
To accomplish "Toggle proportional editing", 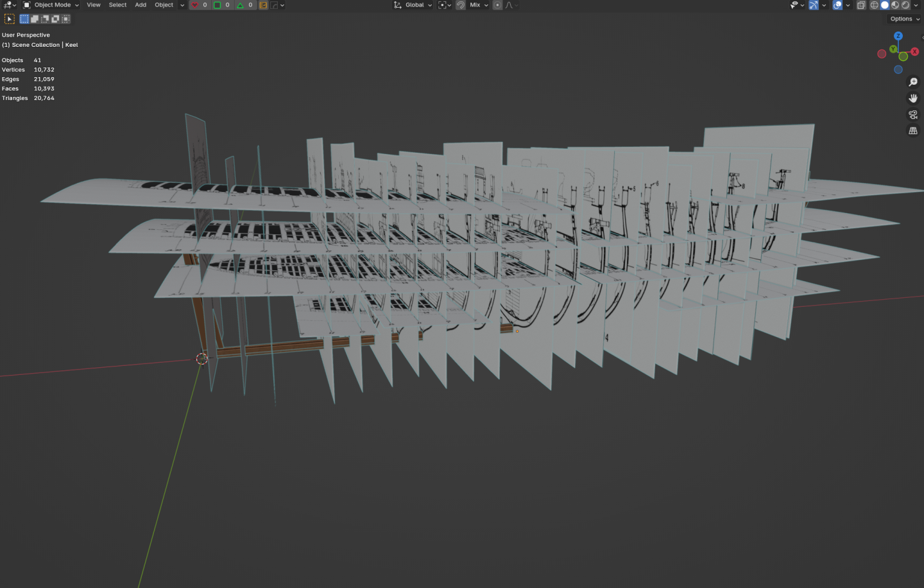I will 497,4.
